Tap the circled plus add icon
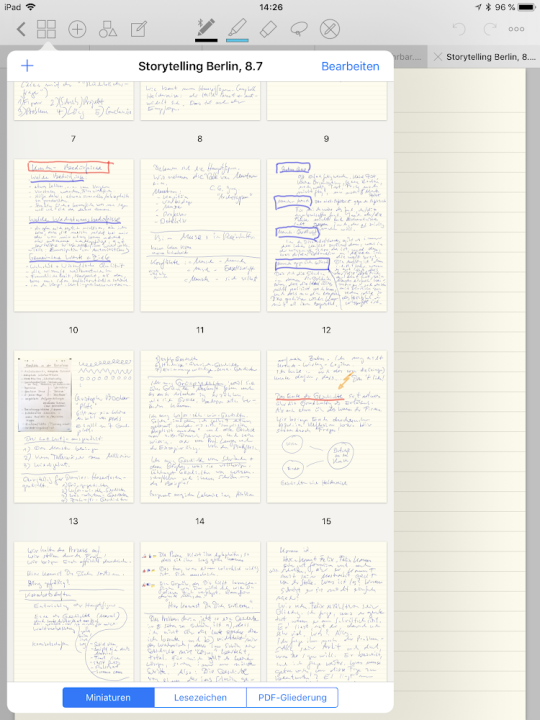 tap(77, 29)
